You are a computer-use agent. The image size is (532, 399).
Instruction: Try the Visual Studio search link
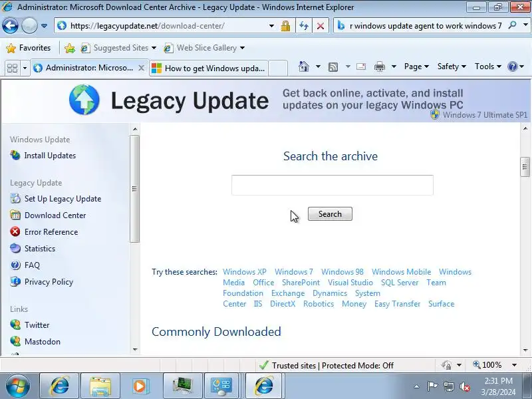(x=350, y=282)
